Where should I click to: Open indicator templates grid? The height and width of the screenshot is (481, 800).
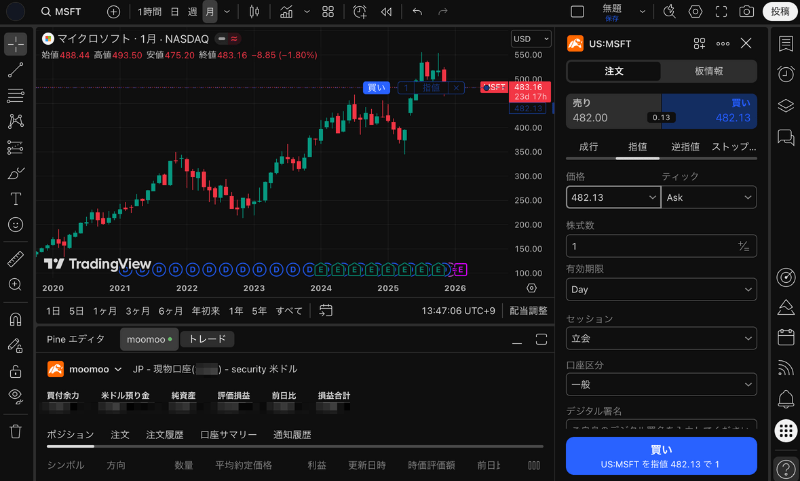pos(328,12)
